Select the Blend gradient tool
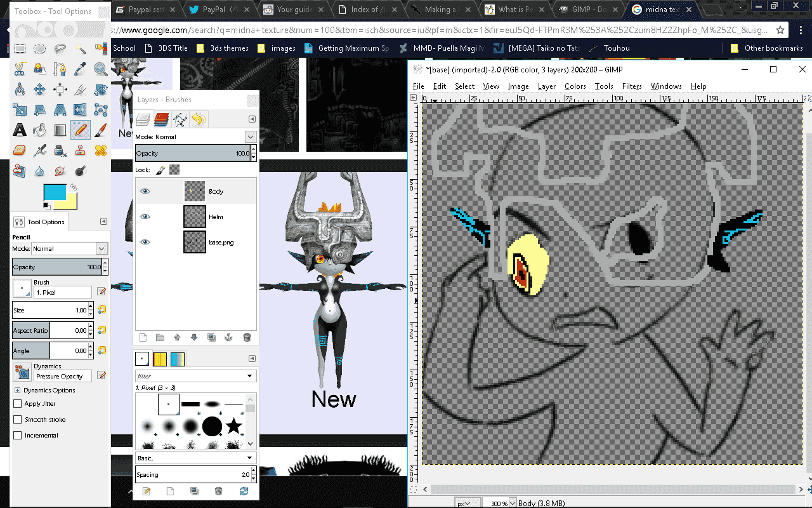The height and width of the screenshot is (508, 812). pyautogui.click(x=60, y=130)
